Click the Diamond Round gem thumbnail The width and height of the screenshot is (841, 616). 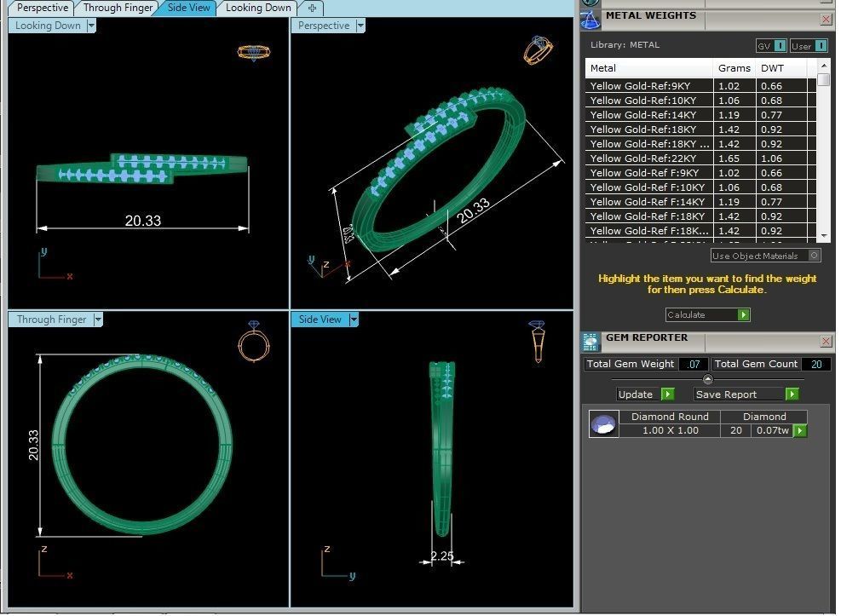603,424
